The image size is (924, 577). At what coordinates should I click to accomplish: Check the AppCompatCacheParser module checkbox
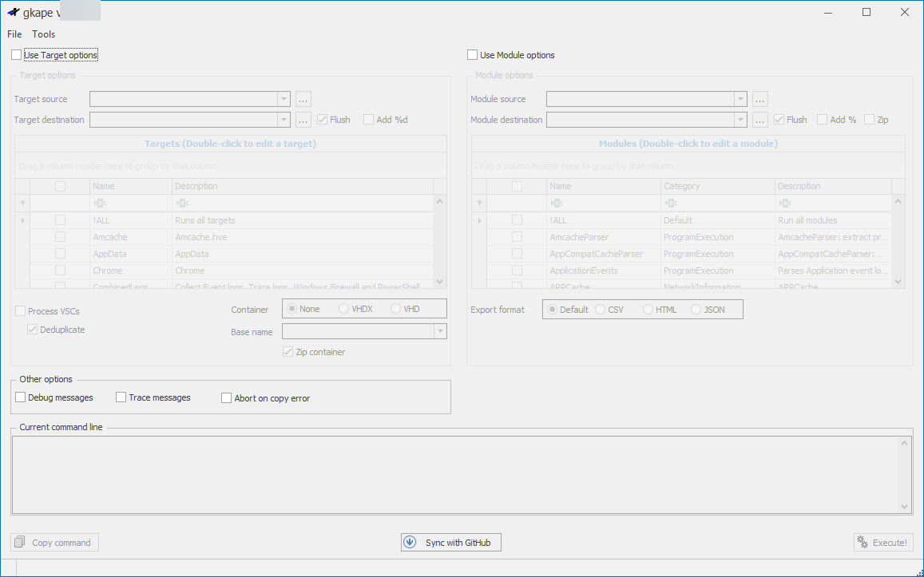[517, 254]
